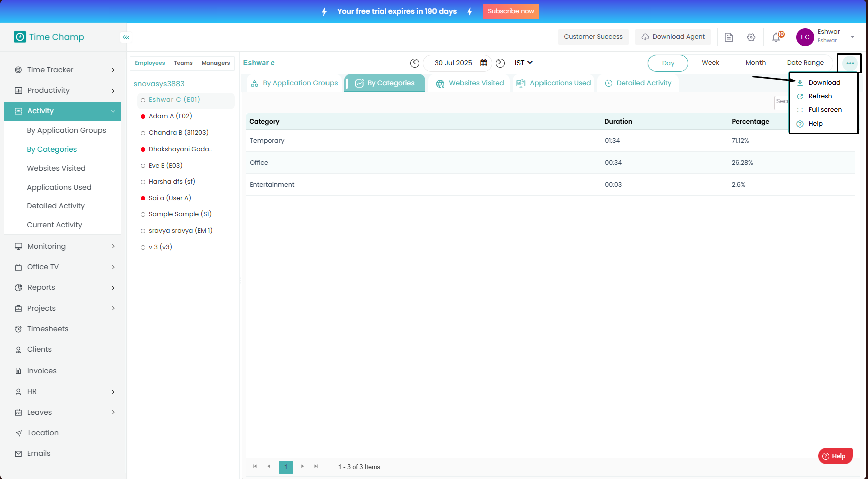Open the settings gear icon in header
The width and height of the screenshot is (868, 479).
coord(751,37)
